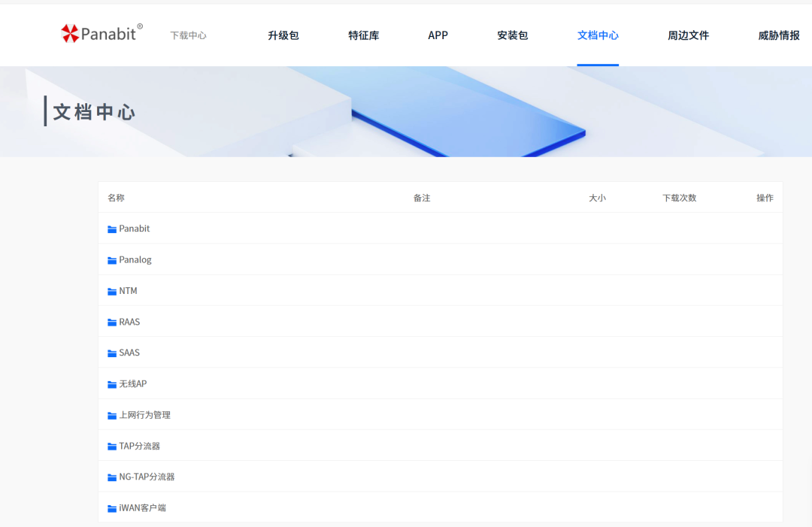Expand the Panabit documents folder row

[134, 229]
